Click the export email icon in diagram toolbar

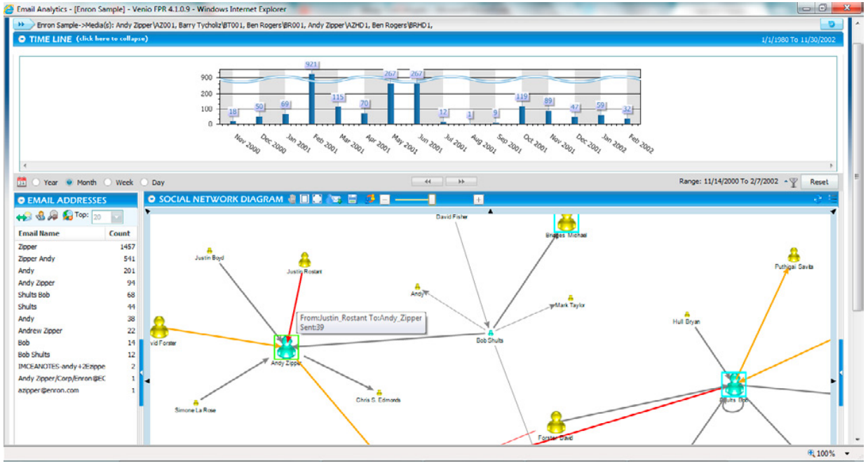point(335,200)
